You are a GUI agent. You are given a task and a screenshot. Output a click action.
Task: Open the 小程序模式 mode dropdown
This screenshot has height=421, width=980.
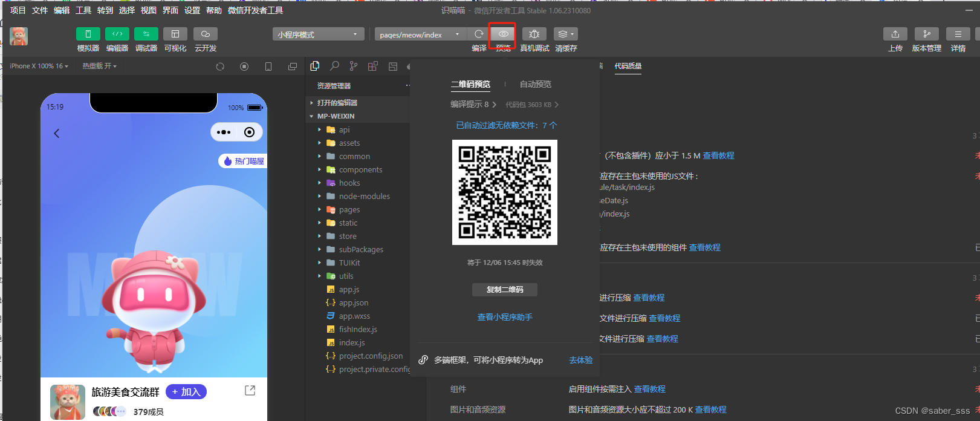(319, 34)
